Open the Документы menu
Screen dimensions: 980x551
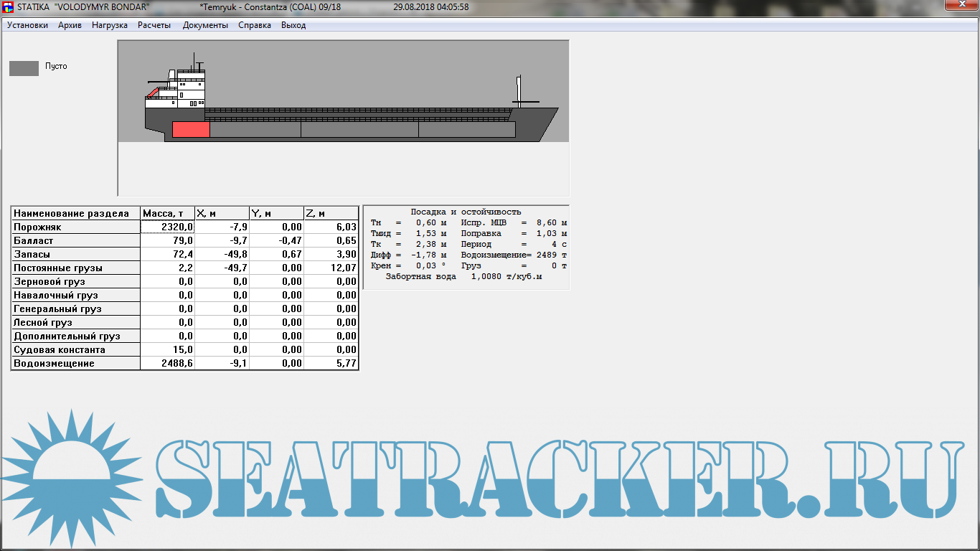tap(205, 25)
